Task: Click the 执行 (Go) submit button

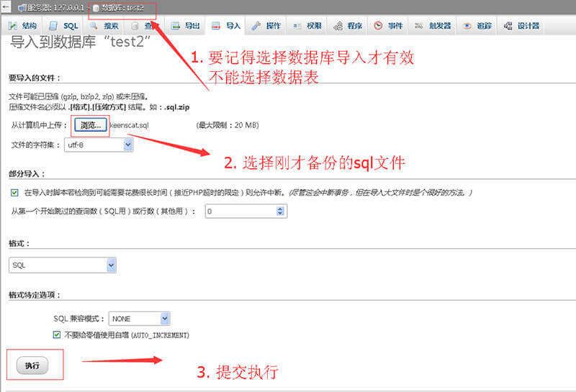Action: tap(32, 365)
